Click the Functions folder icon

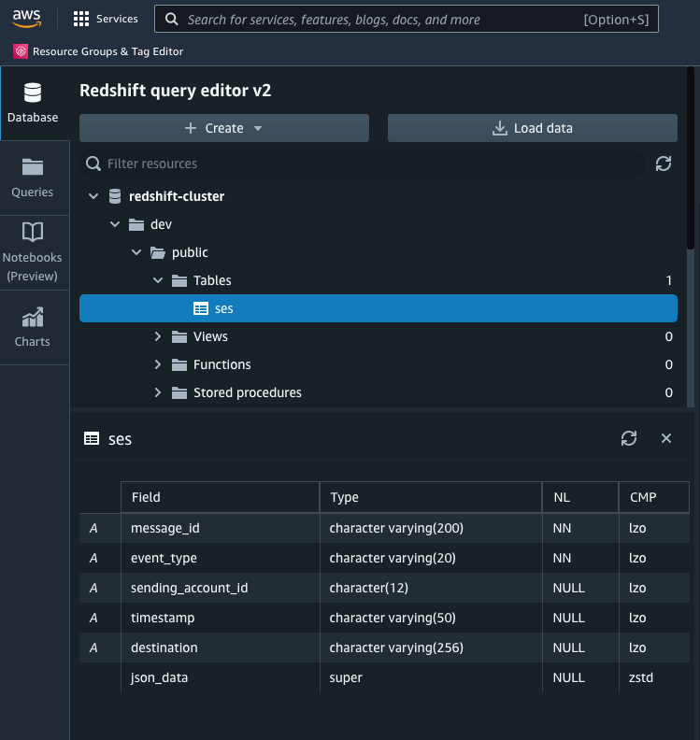tap(179, 364)
